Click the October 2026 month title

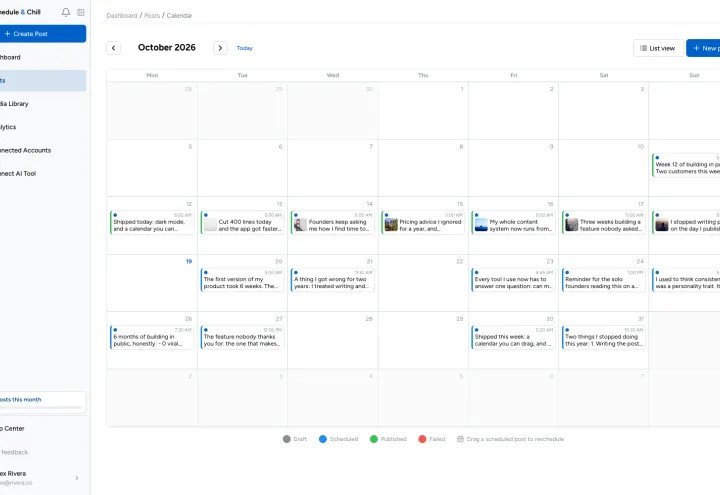pos(167,48)
